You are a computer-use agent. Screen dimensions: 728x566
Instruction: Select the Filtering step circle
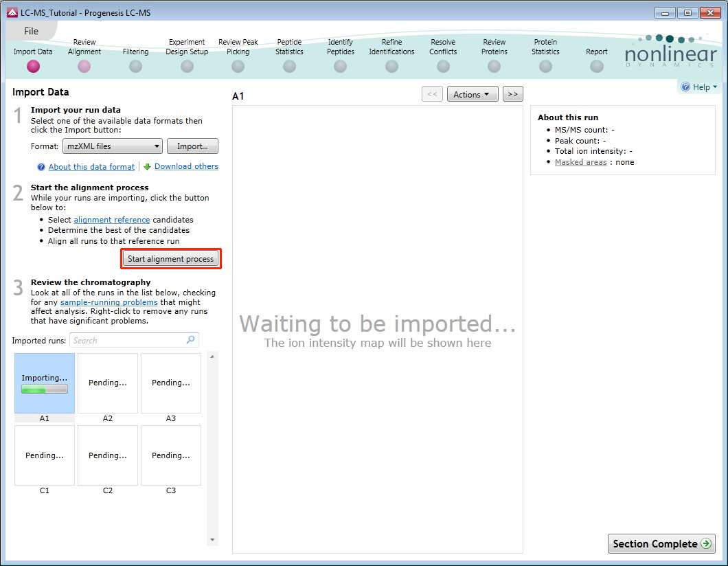click(135, 67)
